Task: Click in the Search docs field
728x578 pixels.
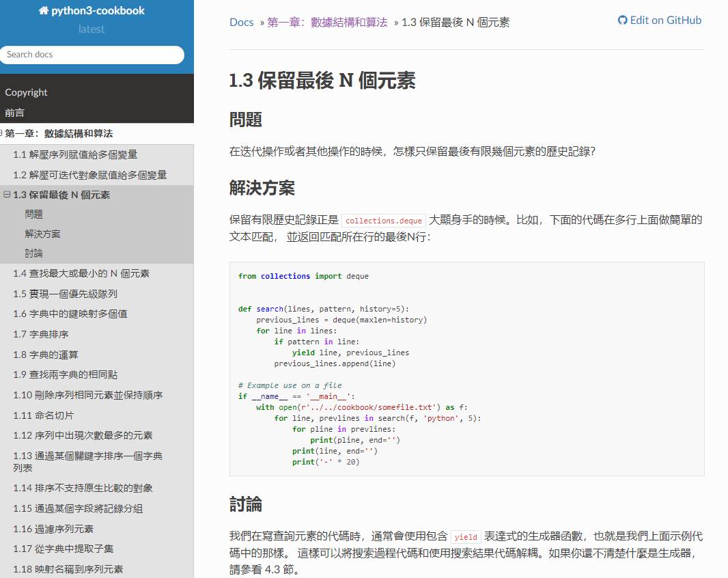Action: (92, 55)
